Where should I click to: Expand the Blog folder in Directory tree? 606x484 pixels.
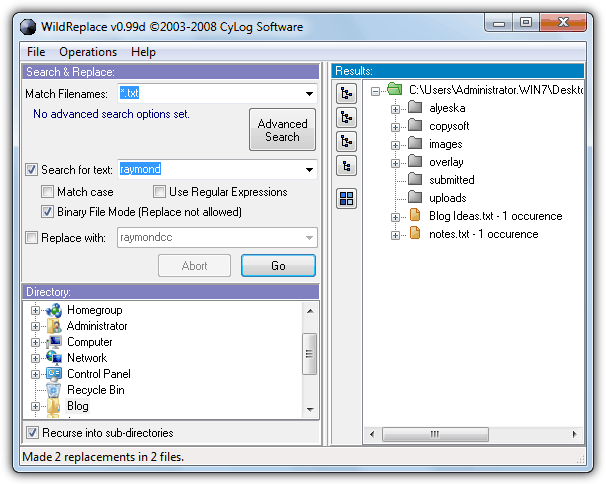[x=35, y=406]
